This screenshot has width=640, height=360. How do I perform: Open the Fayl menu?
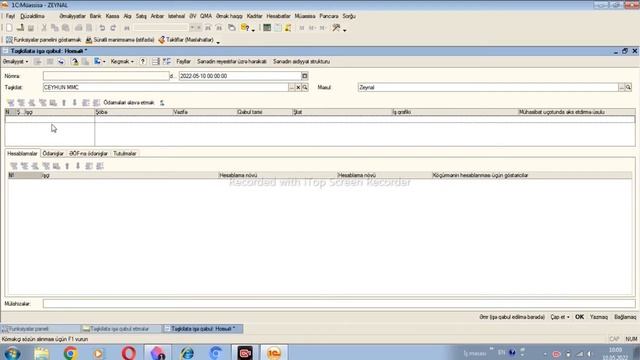click(x=10, y=16)
